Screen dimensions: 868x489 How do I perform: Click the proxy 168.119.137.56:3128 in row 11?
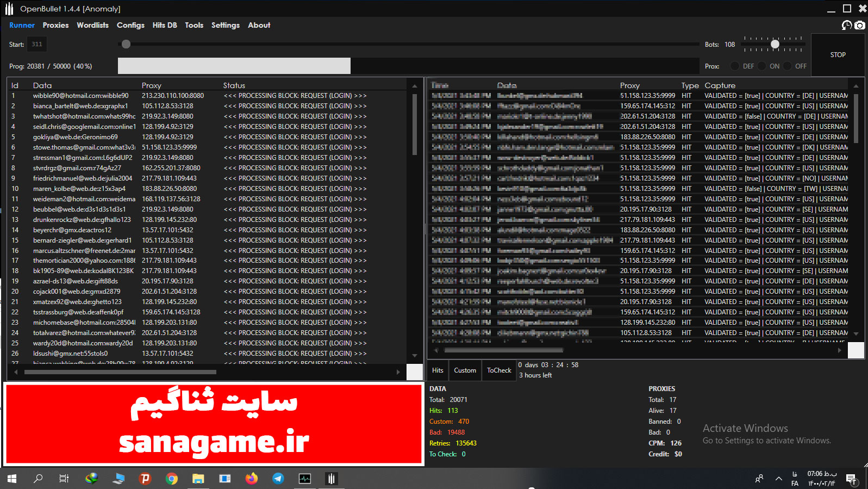click(171, 199)
